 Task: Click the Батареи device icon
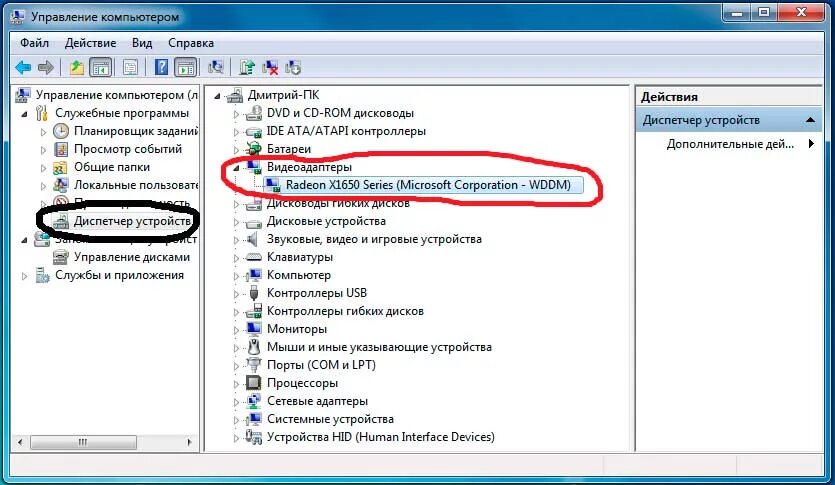click(253, 149)
